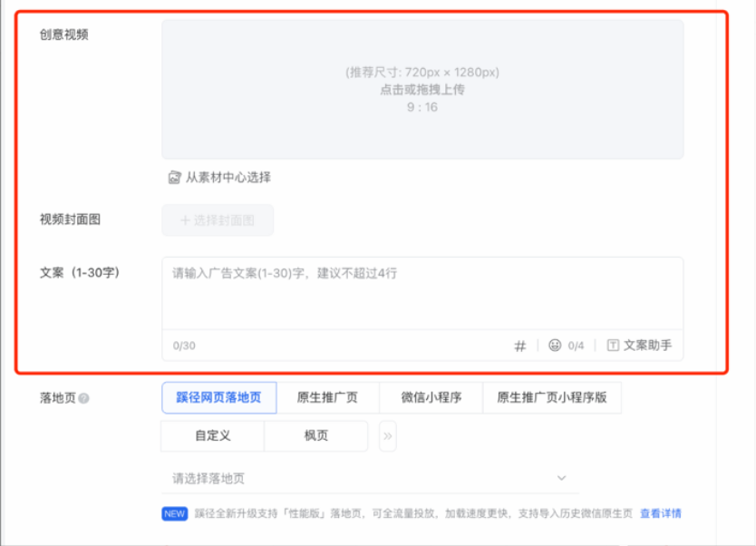Click the NEW badge in the notice bar
Viewport: 756px width, 546px height.
176,512
